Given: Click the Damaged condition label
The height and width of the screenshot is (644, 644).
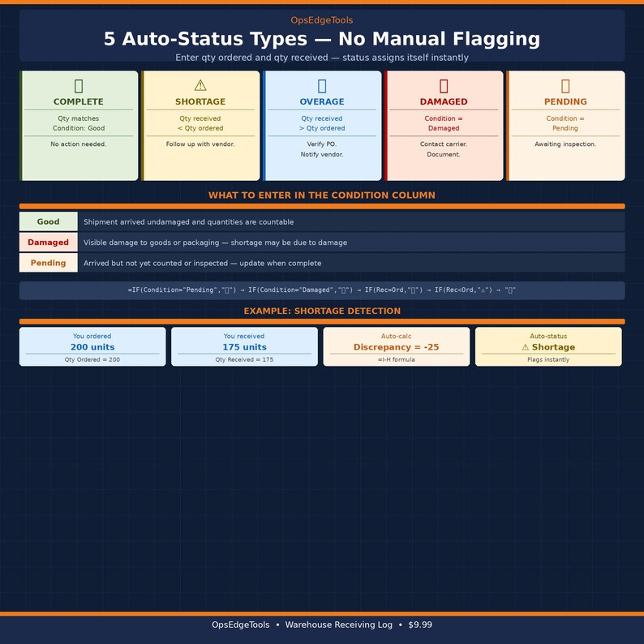Looking at the screenshot, I should click(48, 243).
